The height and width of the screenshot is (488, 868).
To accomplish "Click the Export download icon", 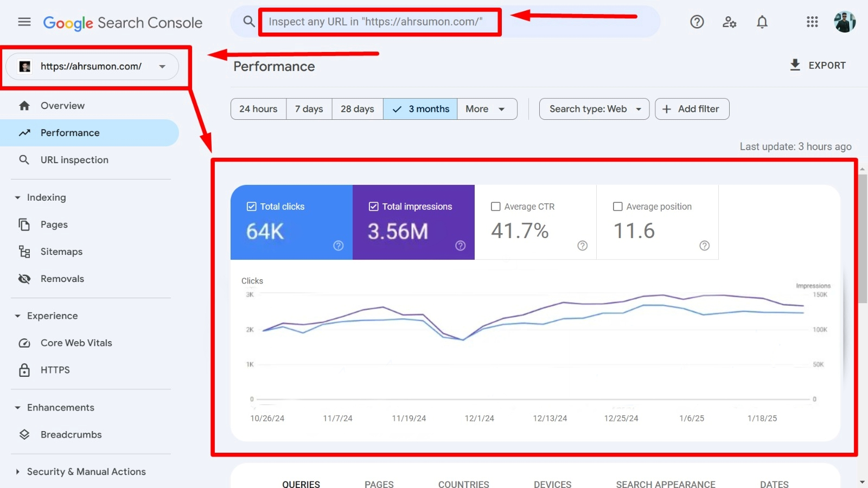I will click(795, 65).
